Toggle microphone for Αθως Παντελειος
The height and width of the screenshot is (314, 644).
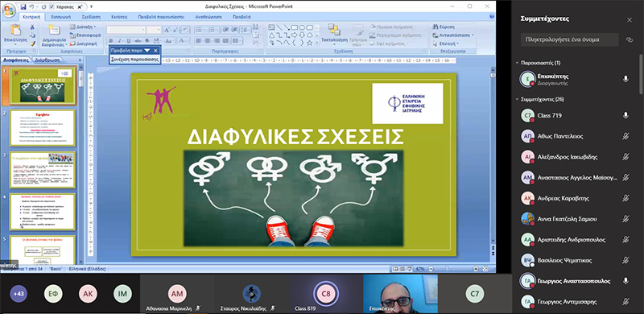625,136
